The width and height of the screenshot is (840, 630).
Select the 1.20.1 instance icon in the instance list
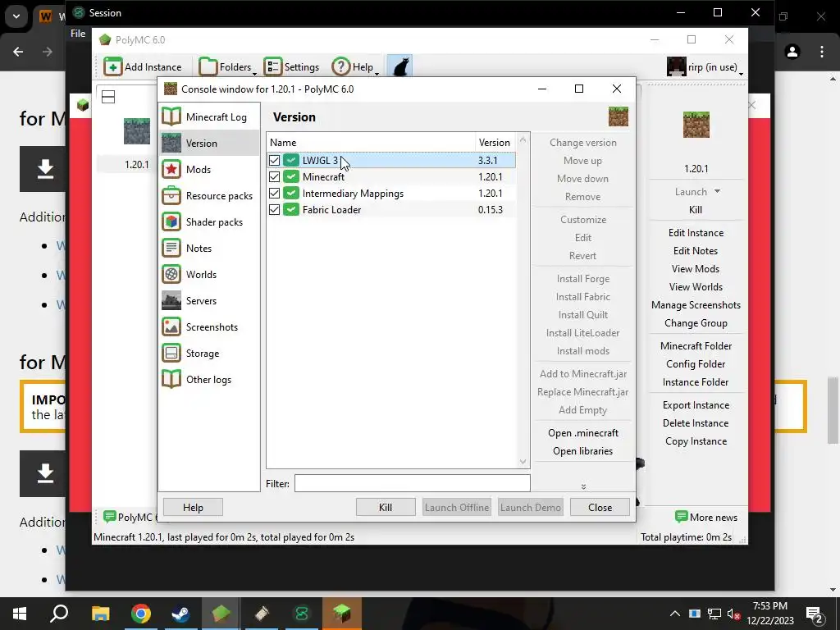click(137, 131)
